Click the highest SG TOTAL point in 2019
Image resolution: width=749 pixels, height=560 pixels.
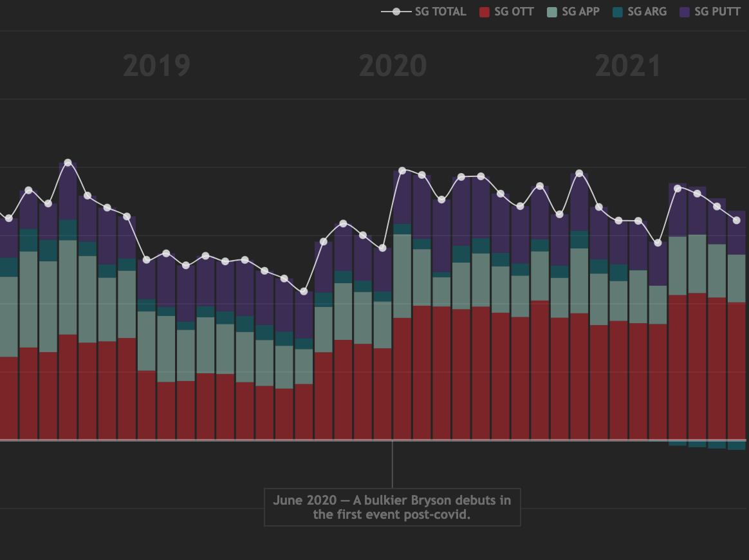tap(68, 163)
